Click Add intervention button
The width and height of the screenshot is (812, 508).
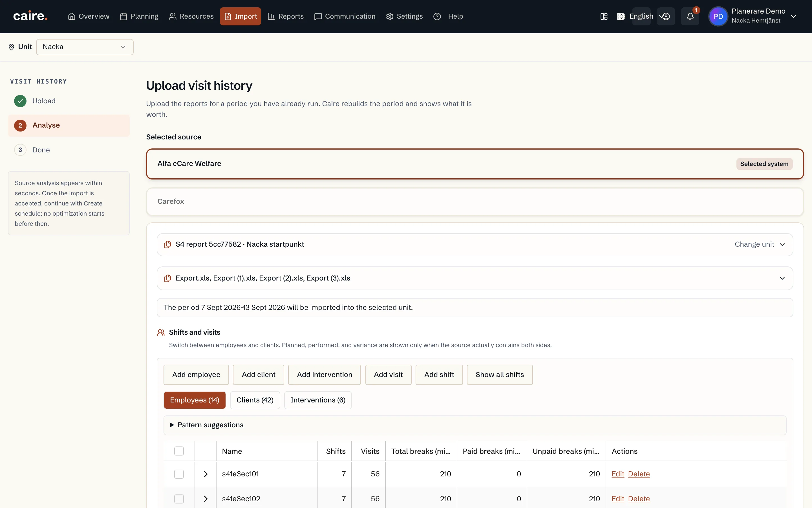point(325,375)
